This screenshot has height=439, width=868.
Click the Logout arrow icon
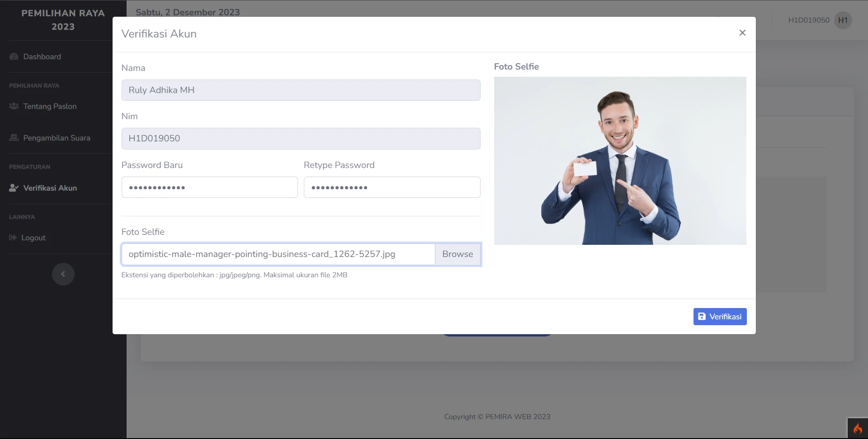(13, 238)
